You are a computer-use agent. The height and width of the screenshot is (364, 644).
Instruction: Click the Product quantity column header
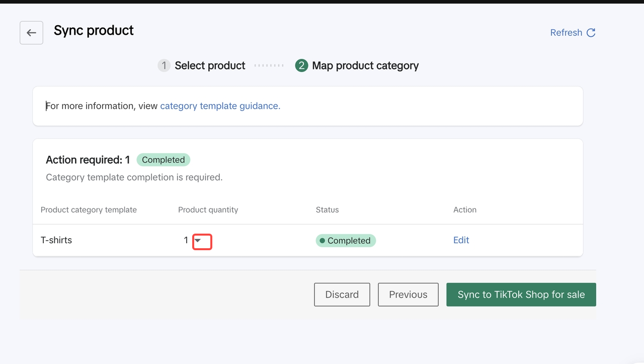click(x=208, y=209)
